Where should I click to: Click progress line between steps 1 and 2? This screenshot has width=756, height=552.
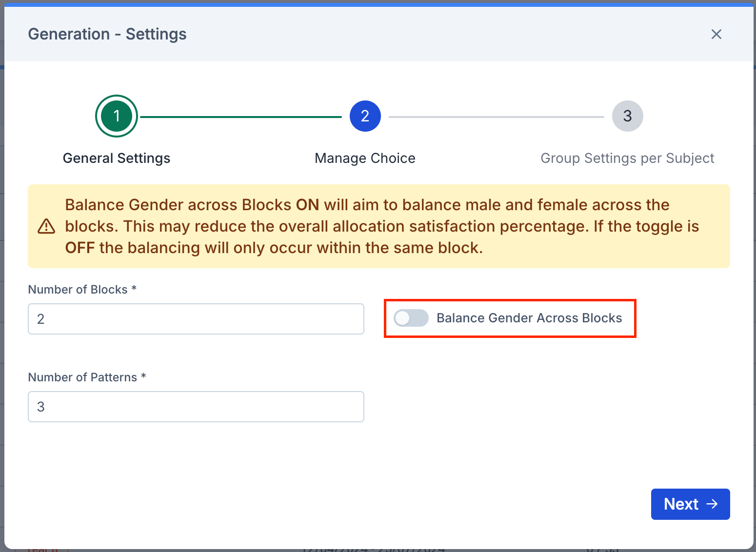241,117
